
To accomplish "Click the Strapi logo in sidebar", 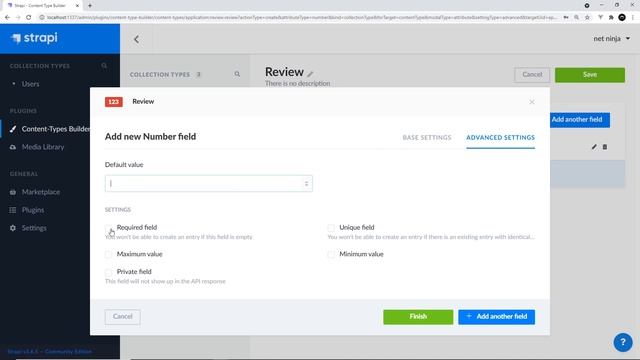I will [35, 38].
